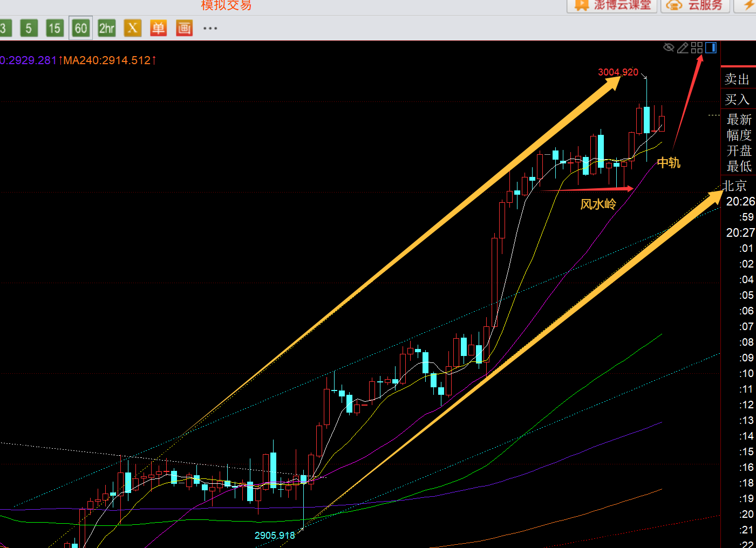Select the 5-minute timeframe button

(29, 28)
